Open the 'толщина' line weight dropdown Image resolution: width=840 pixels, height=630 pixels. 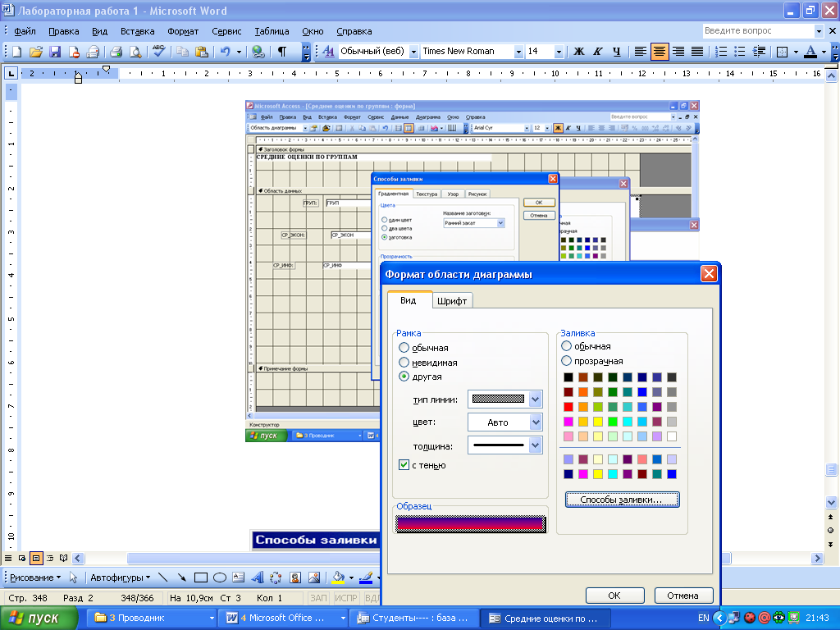[535, 445]
